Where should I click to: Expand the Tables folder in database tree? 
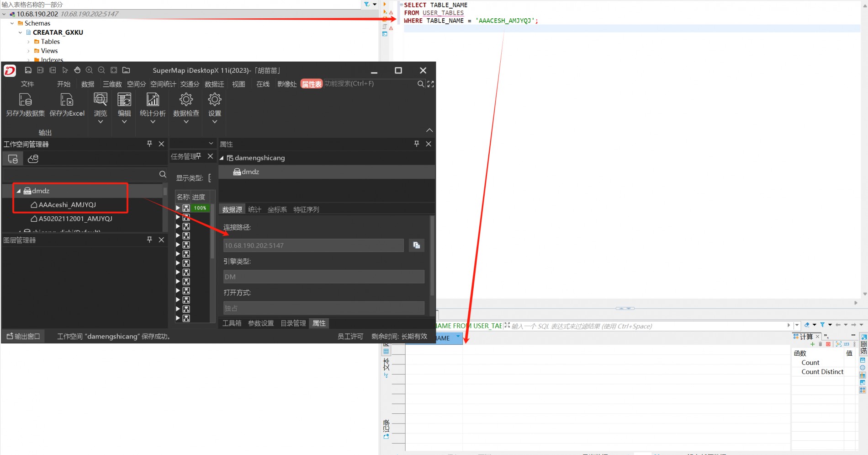(x=28, y=42)
